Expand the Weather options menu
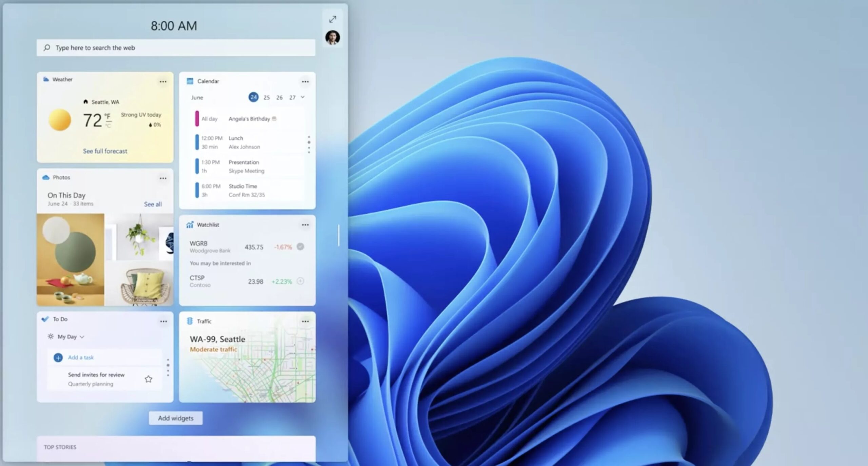 [162, 81]
